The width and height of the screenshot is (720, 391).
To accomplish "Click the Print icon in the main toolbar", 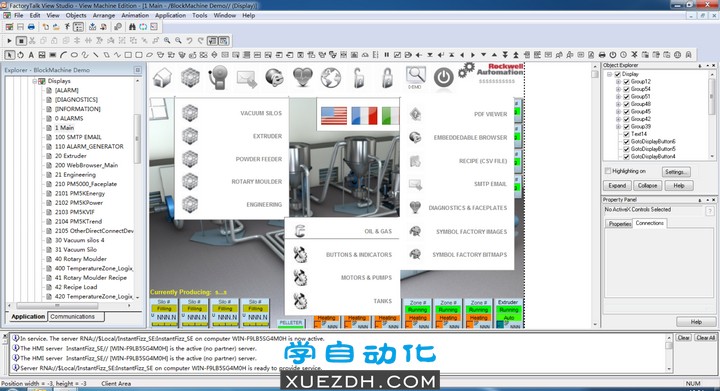I will (x=31, y=27).
